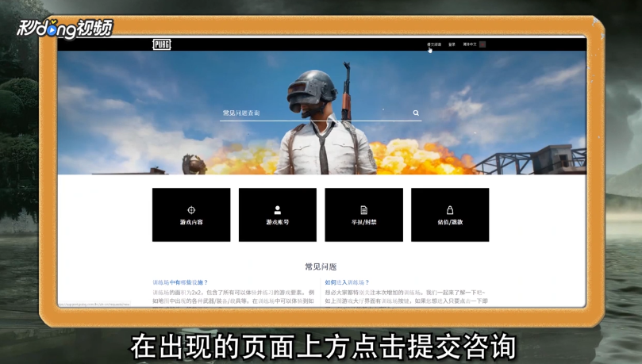Screen dimensions: 642x364
Task: Open the 游戏内容 category tile
Action: coord(191,215)
